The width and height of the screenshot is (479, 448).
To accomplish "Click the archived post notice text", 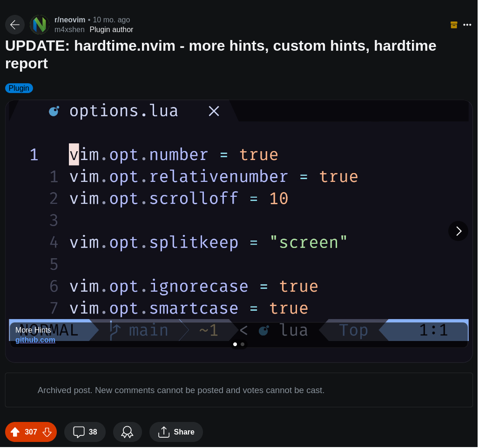I will [x=181, y=391].
